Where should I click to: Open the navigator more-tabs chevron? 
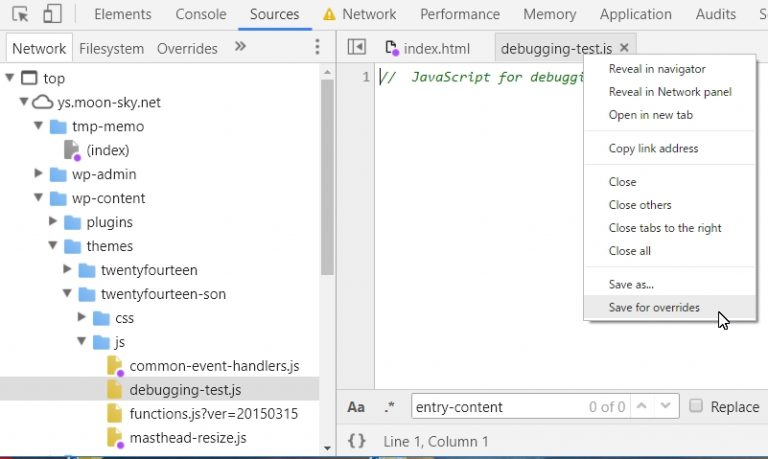[x=240, y=47]
